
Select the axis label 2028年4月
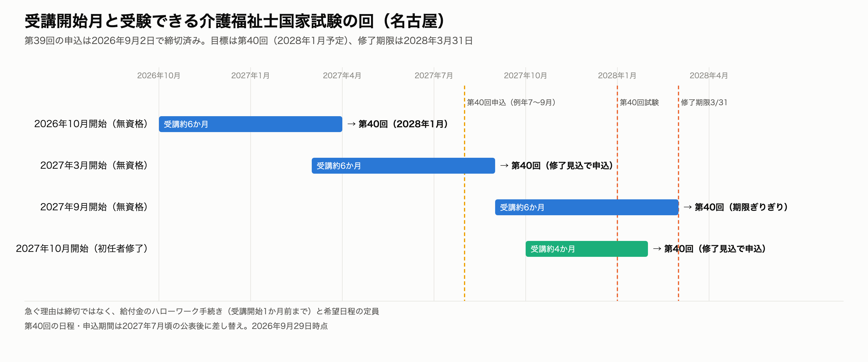coord(709,76)
